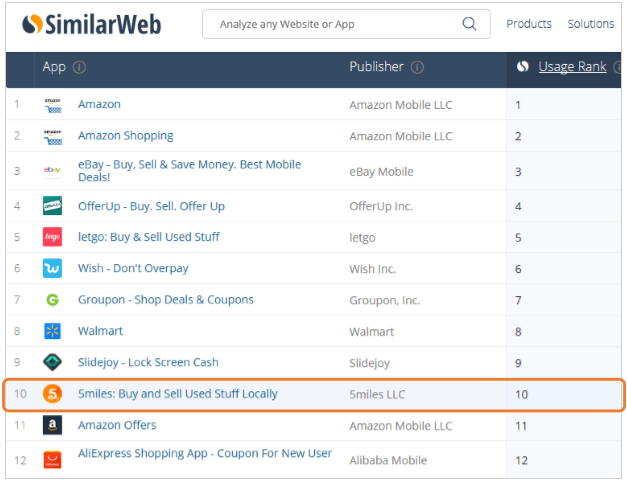
Task: Click the Amazon app icon in row 1
Action: [52, 105]
